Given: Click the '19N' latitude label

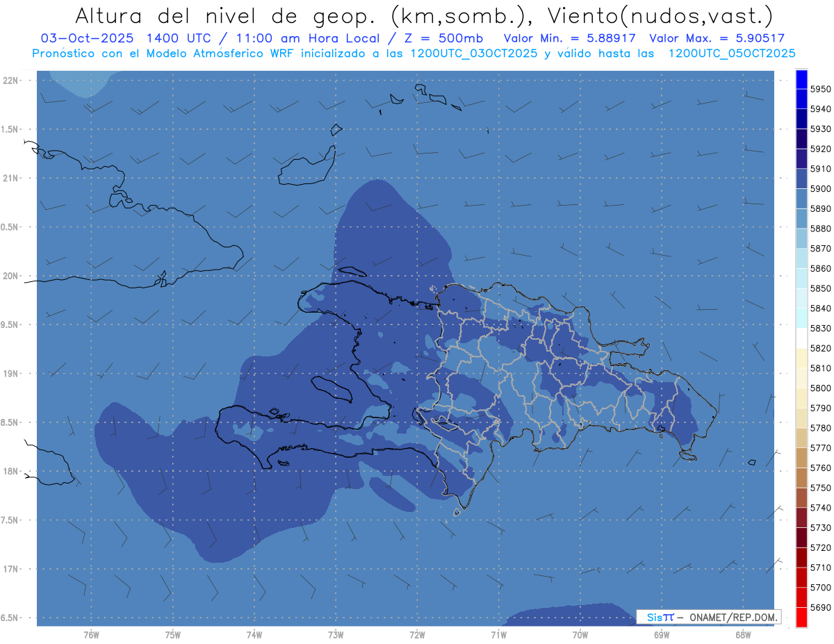Looking at the screenshot, I should coord(10,374).
